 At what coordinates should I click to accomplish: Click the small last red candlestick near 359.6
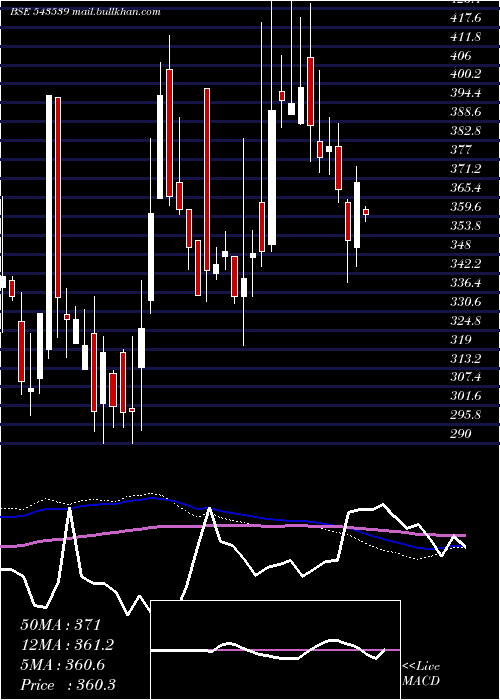[x=366, y=212]
